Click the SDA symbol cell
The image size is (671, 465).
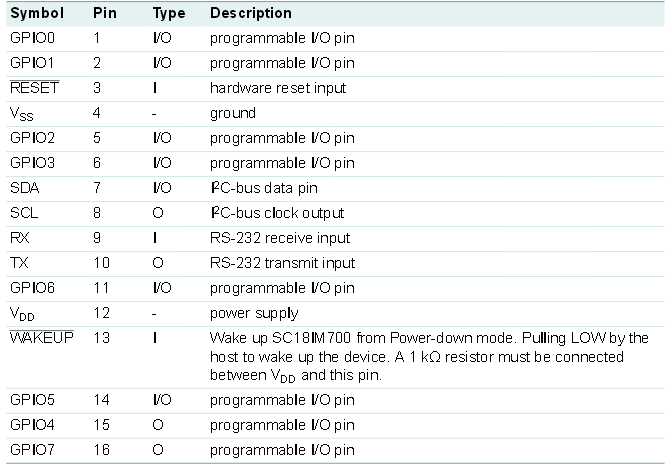point(26,188)
